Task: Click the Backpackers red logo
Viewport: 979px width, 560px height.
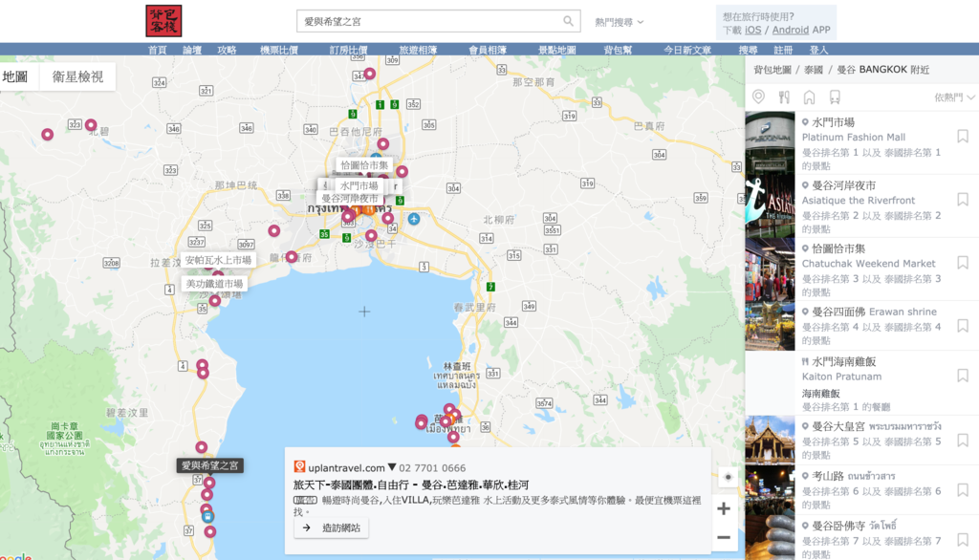Action: (x=163, y=21)
